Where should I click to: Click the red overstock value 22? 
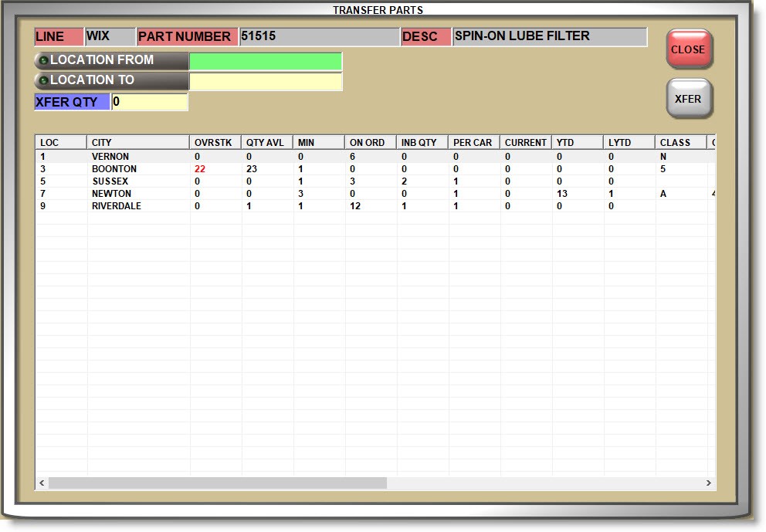[x=200, y=169]
